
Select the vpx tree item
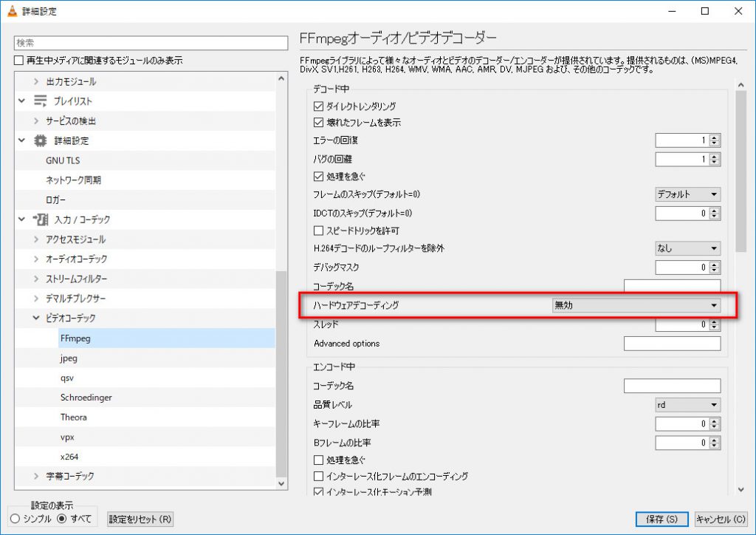(67, 437)
